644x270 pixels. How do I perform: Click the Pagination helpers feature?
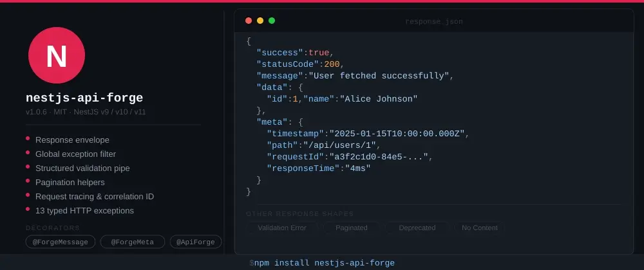tap(70, 183)
